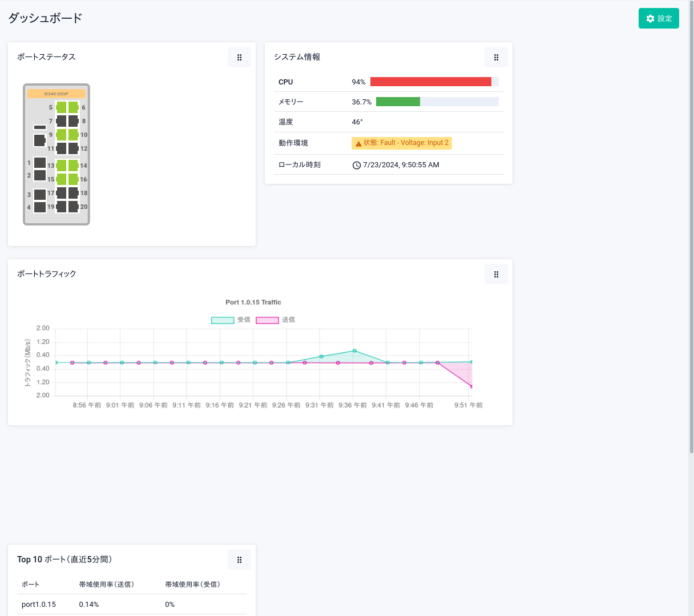Open ポートステータス panel drag handle menu

[239, 57]
